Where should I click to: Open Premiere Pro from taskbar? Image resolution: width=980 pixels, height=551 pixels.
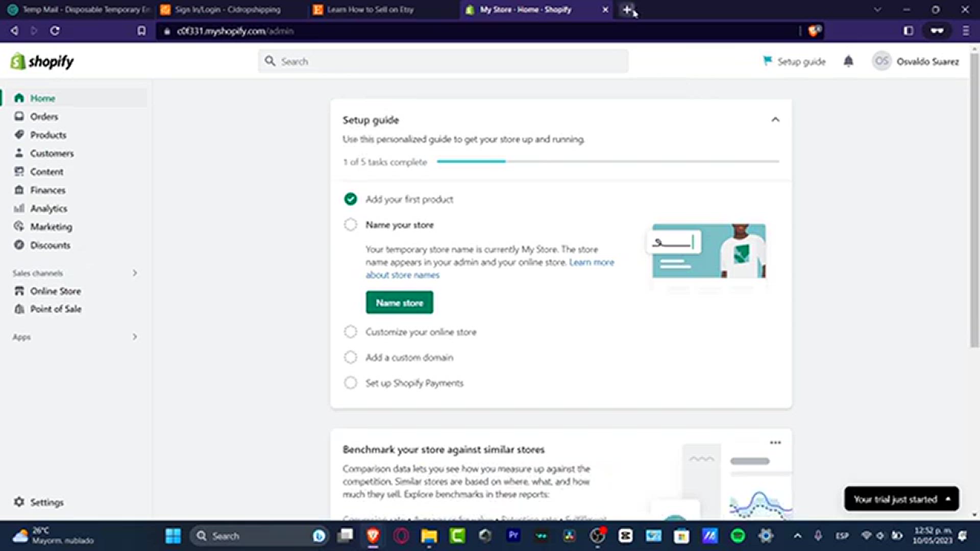coord(513,535)
